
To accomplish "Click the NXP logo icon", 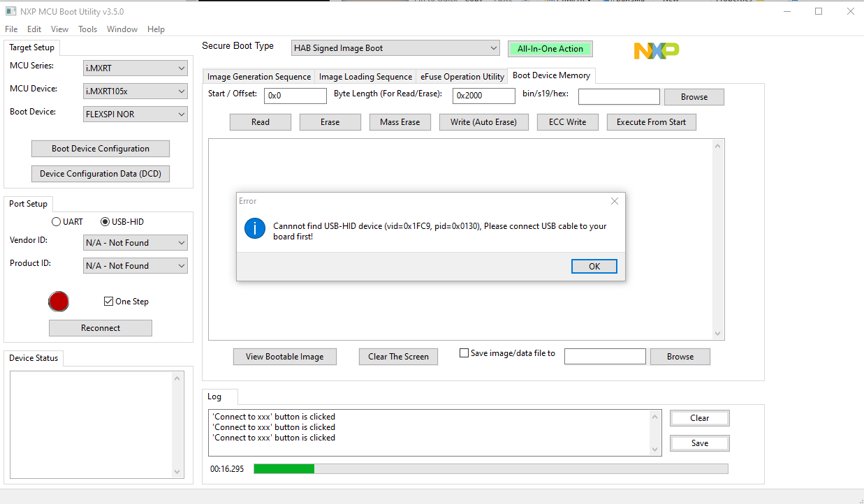I will point(655,50).
